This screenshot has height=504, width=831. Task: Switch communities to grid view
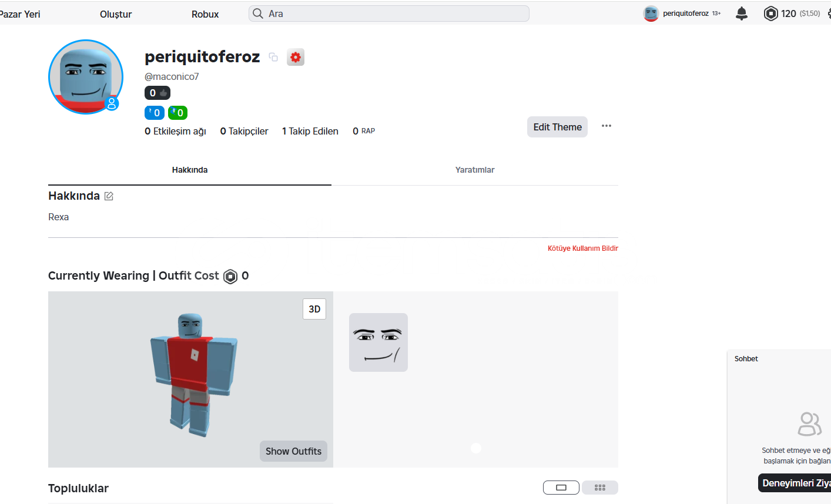tap(600, 488)
